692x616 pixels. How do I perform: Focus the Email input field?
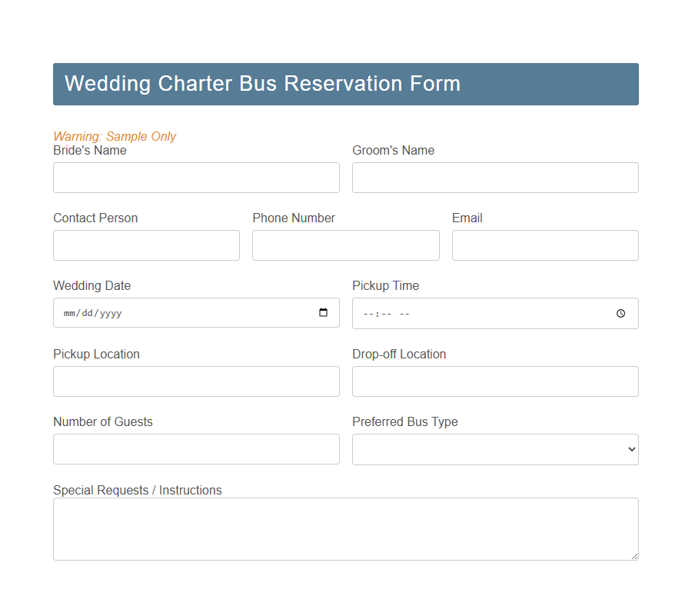coord(544,245)
